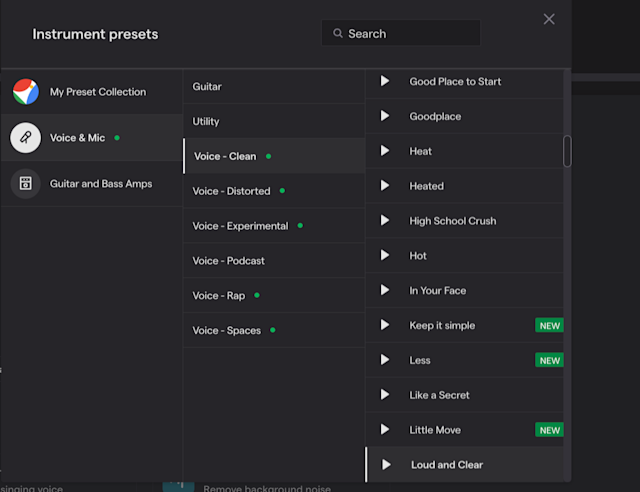This screenshot has height=492, width=640.
Task: Close the Instrument presets dialog
Action: coord(549,19)
